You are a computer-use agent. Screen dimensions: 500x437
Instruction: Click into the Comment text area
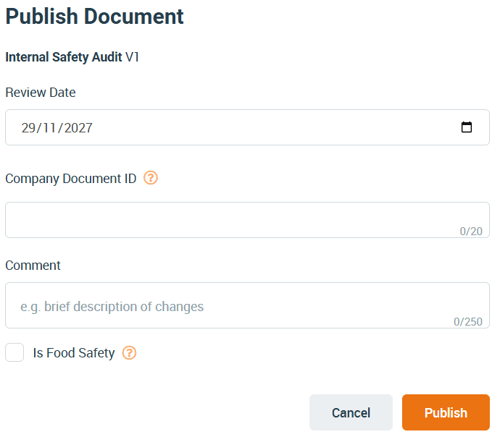tap(247, 305)
